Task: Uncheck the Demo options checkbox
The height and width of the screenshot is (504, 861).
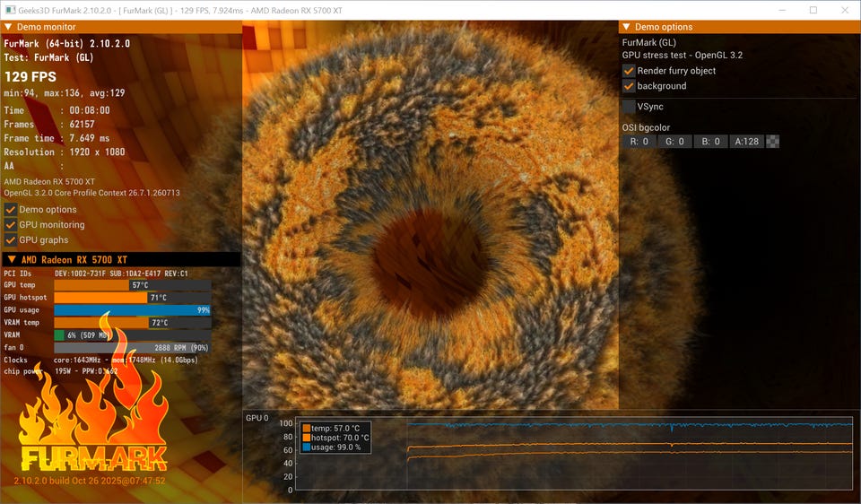Action: [x=11, y=210]
